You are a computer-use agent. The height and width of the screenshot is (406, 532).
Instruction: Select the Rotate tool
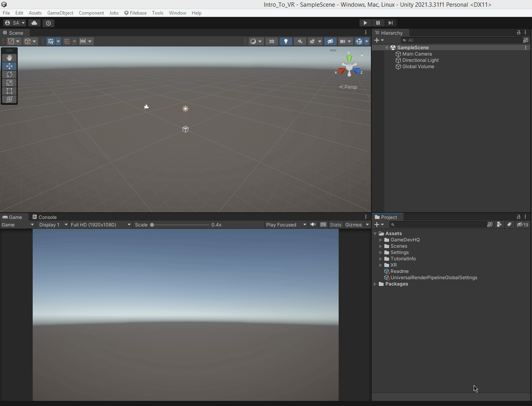9,74
